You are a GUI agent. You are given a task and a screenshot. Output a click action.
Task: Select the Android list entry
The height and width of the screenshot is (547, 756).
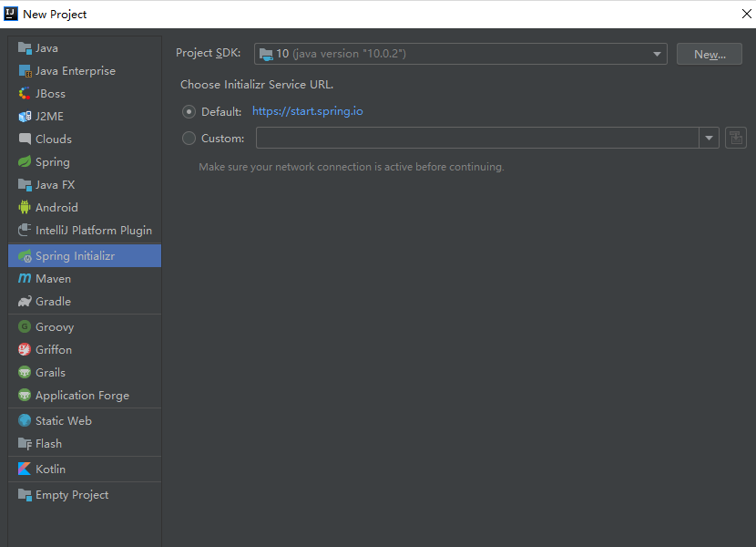tap(85, 207)
